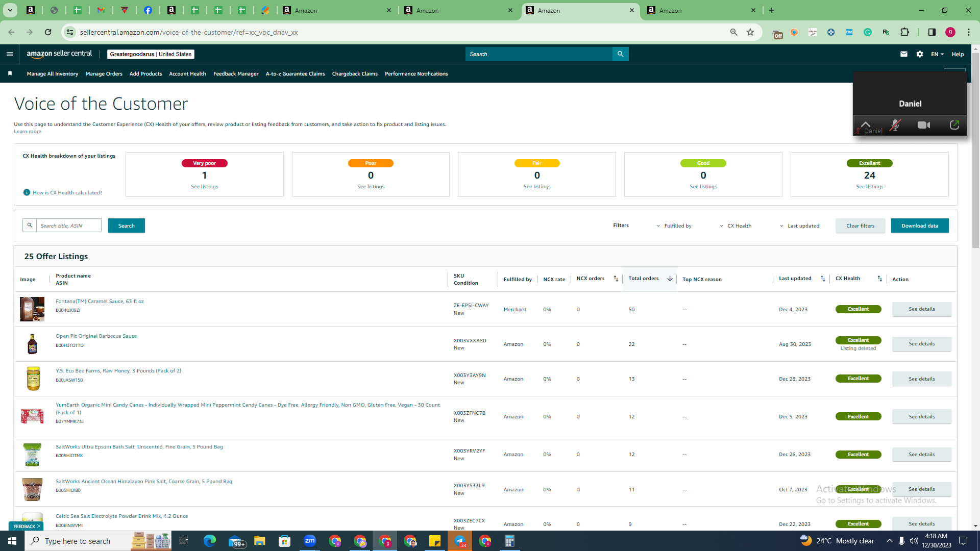Sort table by Total orders
Image resolution: width=980 pixels, height=551 pixels.
pos(670,279)
